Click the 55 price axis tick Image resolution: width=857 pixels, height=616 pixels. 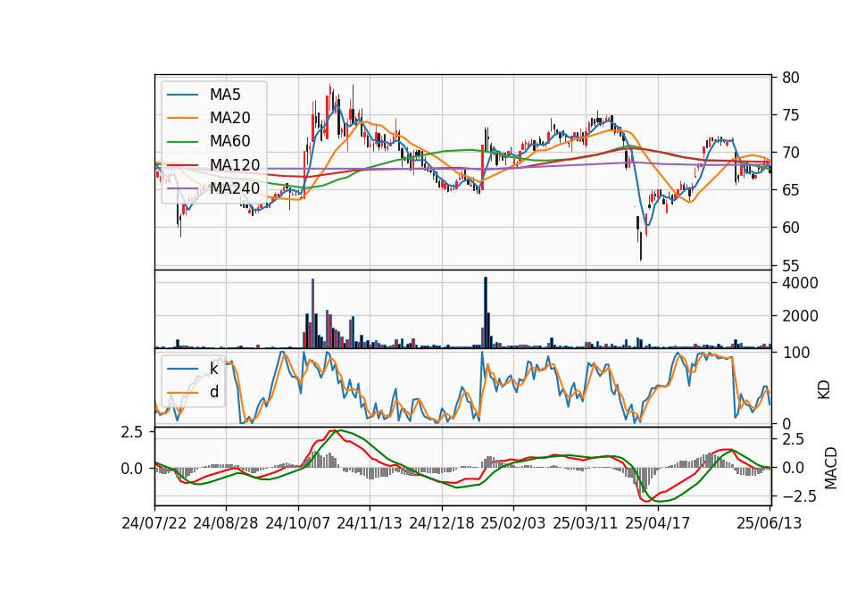(790, 266)
